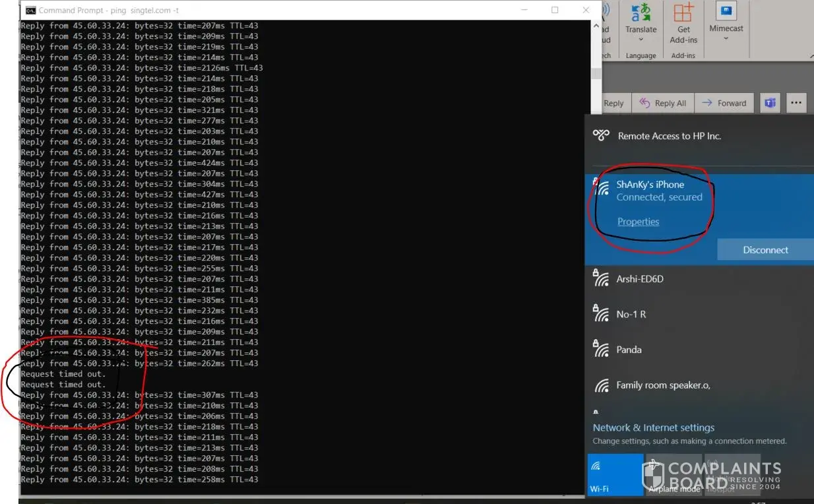Toggle the Wi-Fi quick action tile
Screen dimensions: 814x504
tap(615, 474)
